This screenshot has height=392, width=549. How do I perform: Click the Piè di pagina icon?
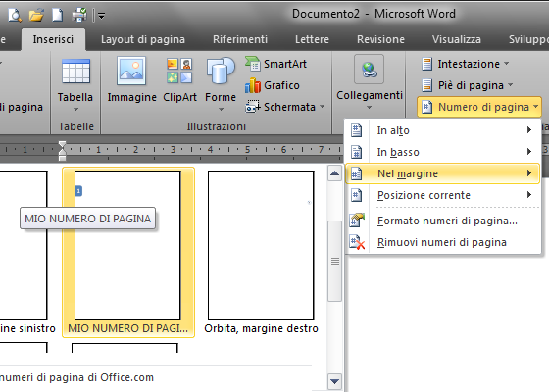[427, 85]
